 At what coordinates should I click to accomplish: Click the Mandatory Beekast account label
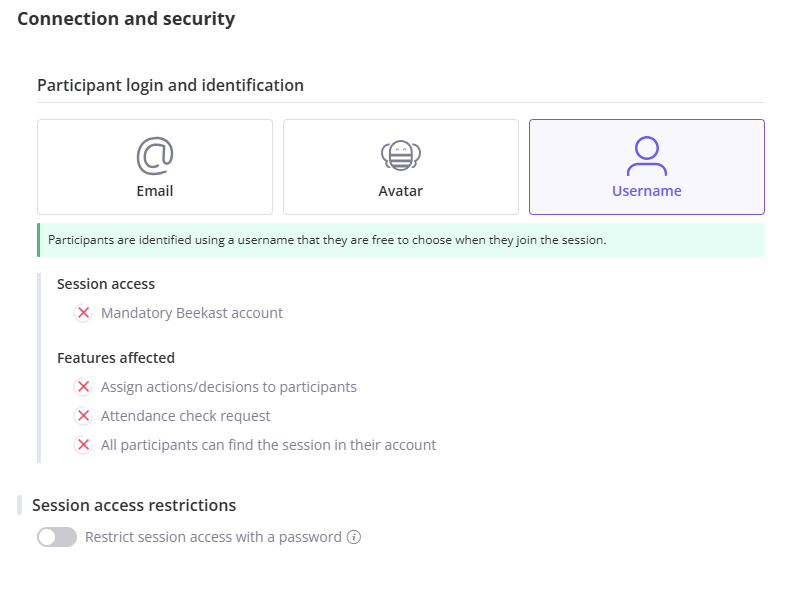pos(192,313)
